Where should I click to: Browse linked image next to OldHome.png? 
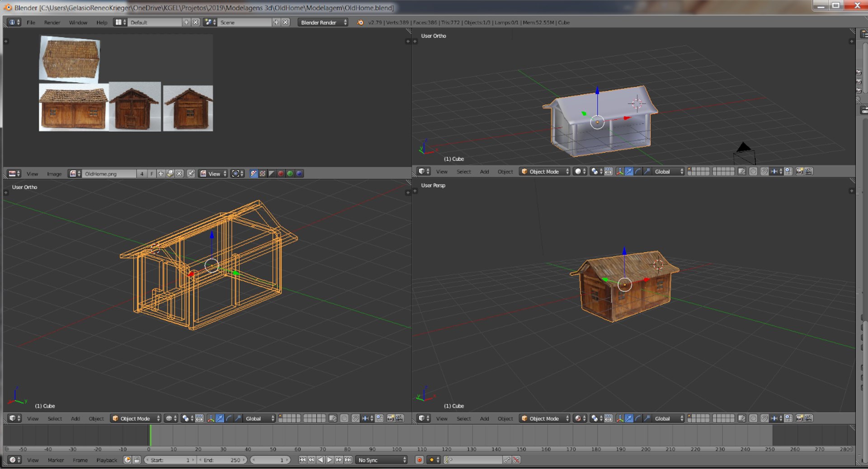pos(75,174)
